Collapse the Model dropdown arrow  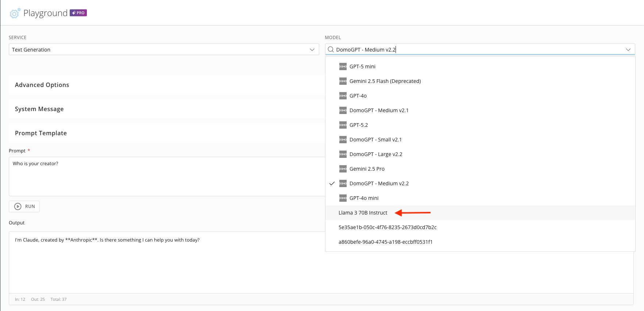[x=628, y=50]
